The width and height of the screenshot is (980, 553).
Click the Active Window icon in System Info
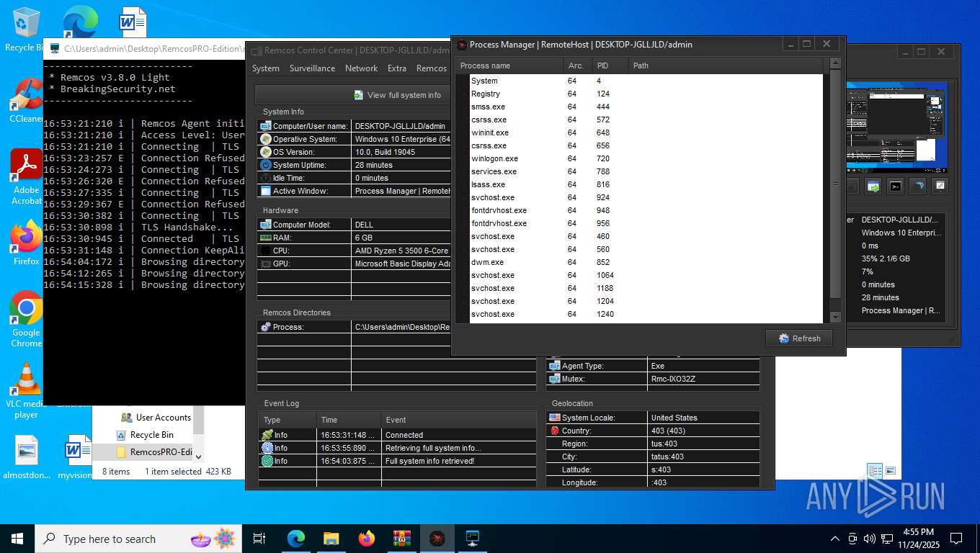[266, 191]
